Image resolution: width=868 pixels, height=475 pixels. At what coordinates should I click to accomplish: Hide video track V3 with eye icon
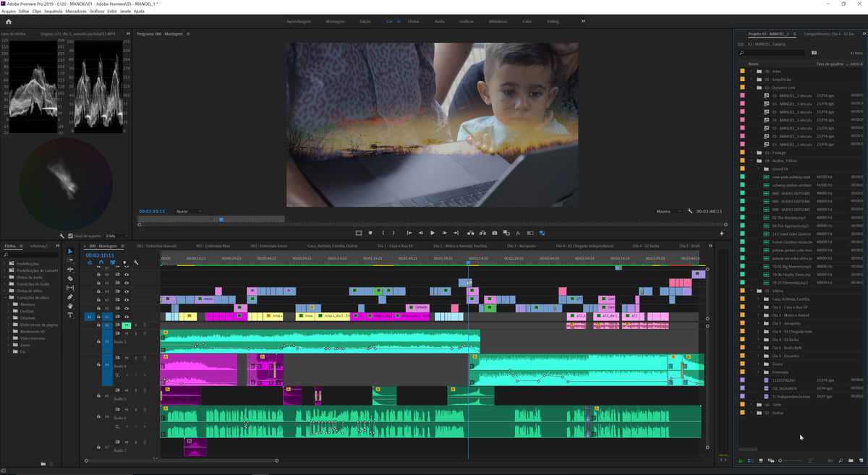point(127,300)
